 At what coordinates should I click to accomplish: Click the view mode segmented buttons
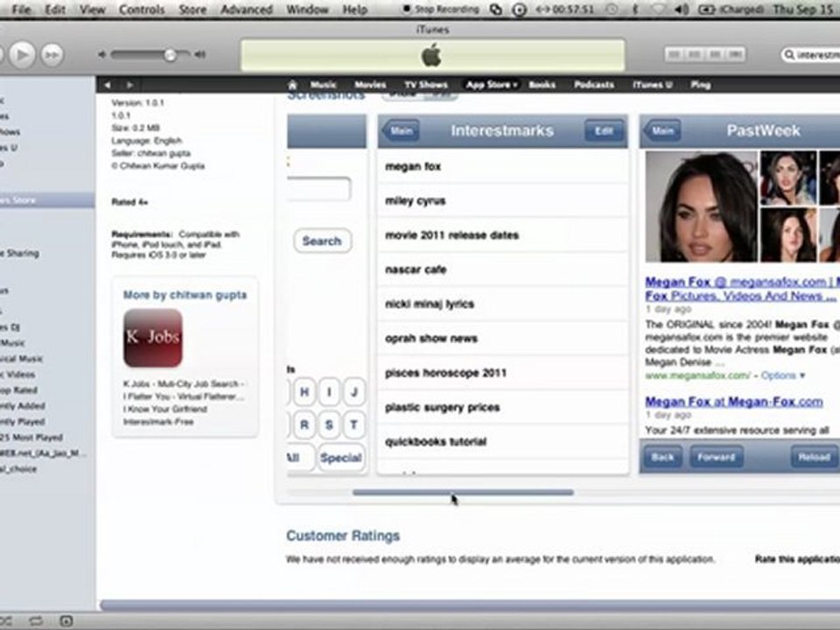point(703,54)
